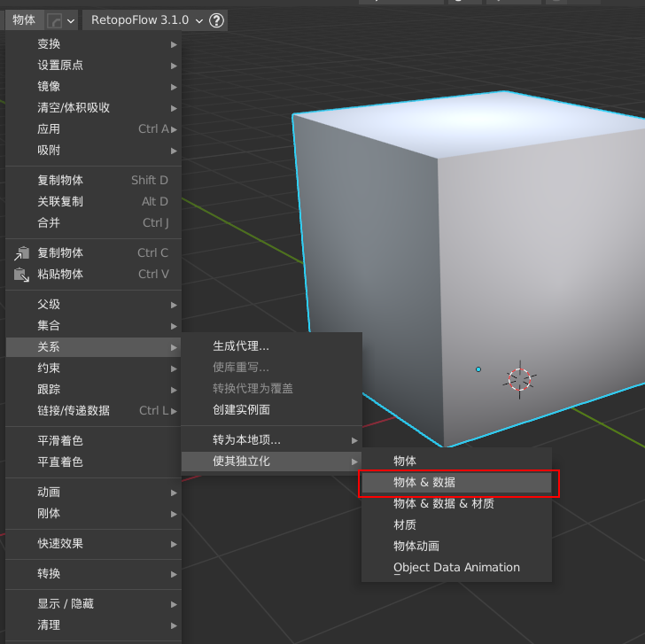Screen dimensions: 645x644
Task: Click the RetopoFlow icon next to 物体 menu
Action: click(54, 20)
